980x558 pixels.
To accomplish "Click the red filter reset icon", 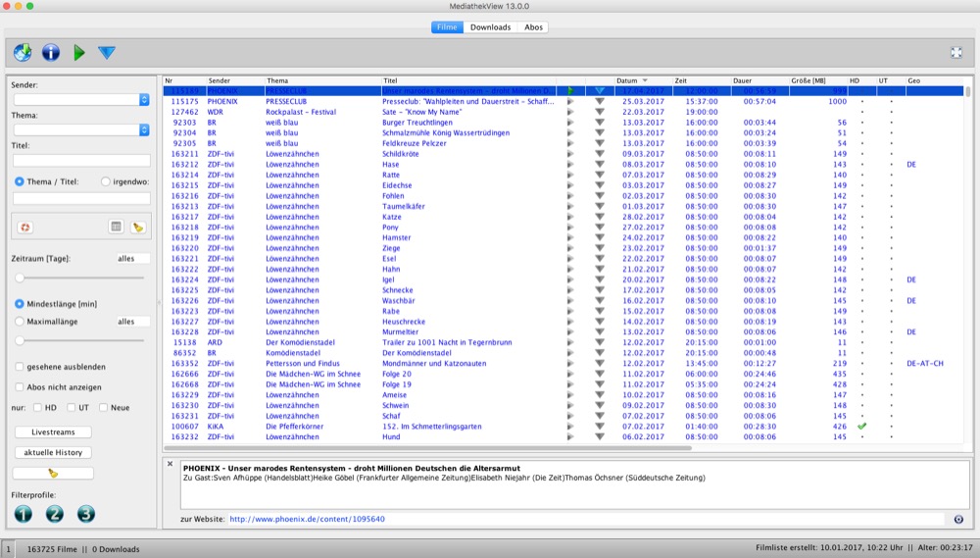I will click(25, 228).
